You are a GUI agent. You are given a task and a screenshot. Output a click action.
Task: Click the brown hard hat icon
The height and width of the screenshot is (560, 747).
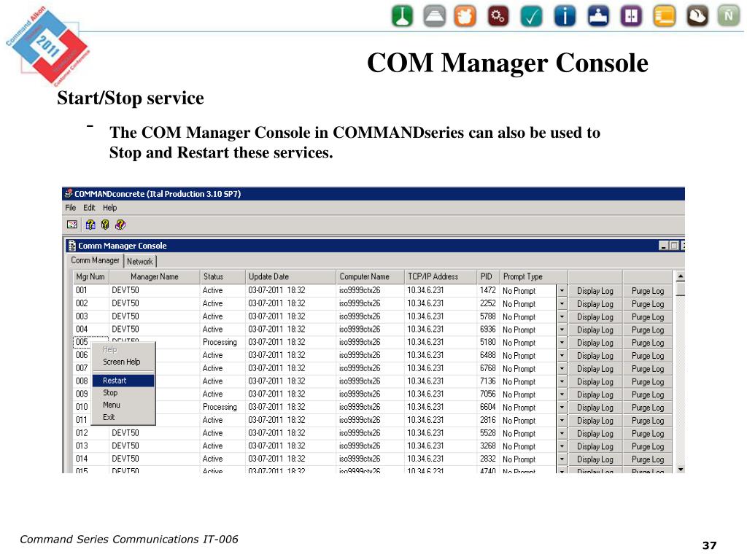coord(697,16)
